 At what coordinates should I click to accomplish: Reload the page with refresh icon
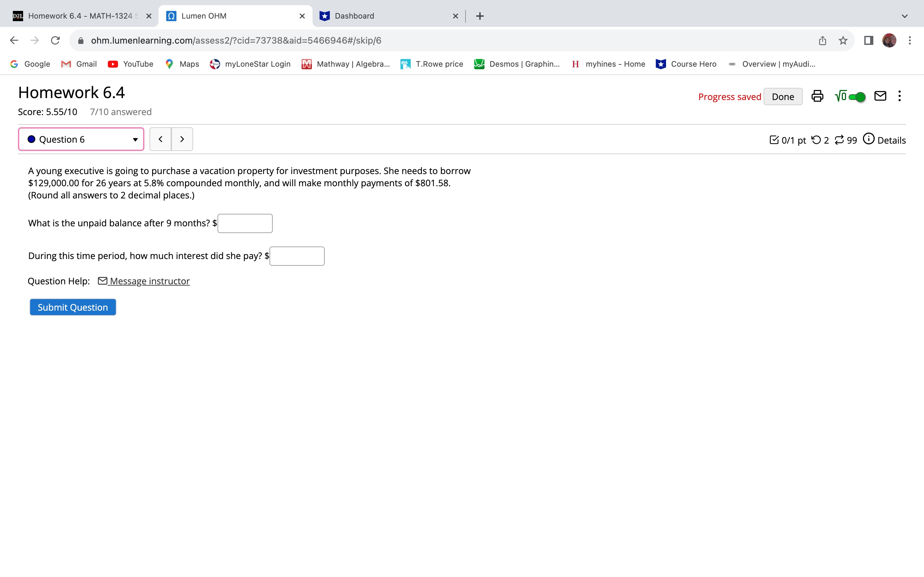coord(56,40)
